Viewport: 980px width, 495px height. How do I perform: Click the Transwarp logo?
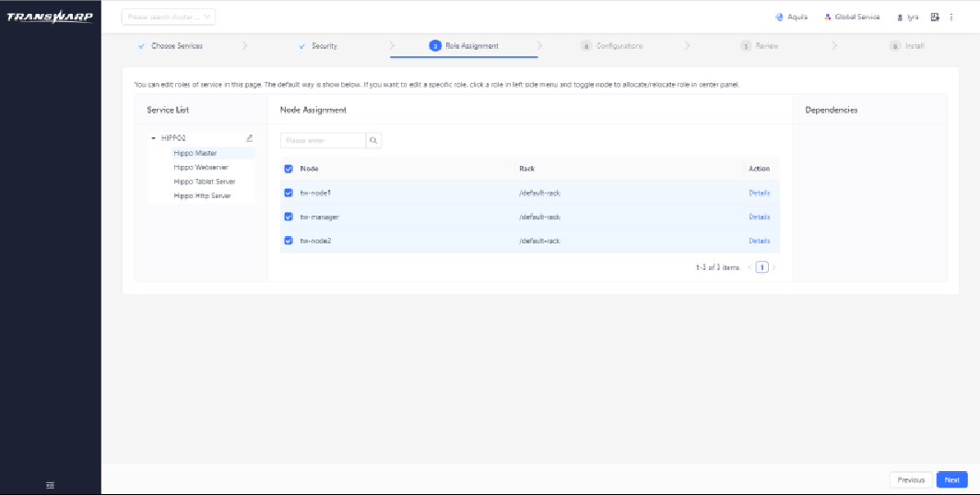(50, 17)
